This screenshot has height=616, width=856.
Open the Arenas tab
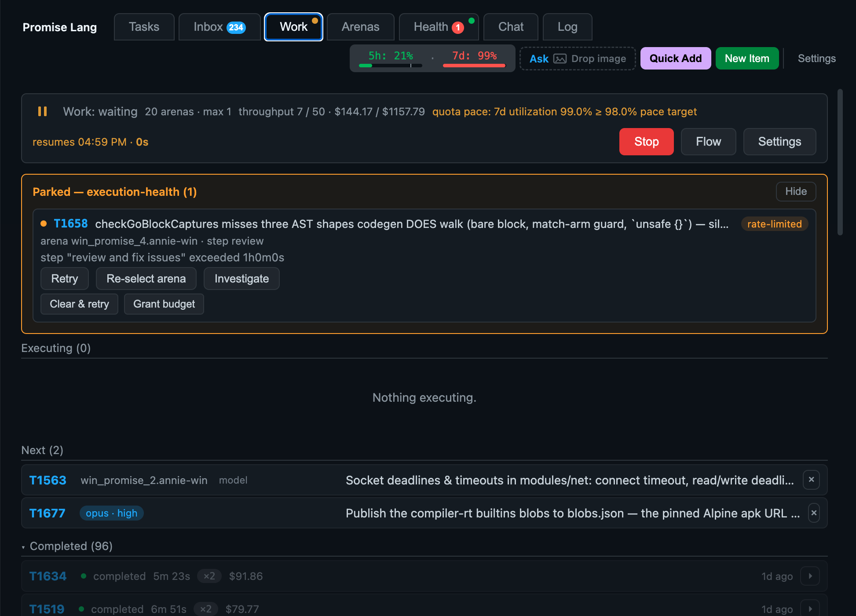(360, 27)
